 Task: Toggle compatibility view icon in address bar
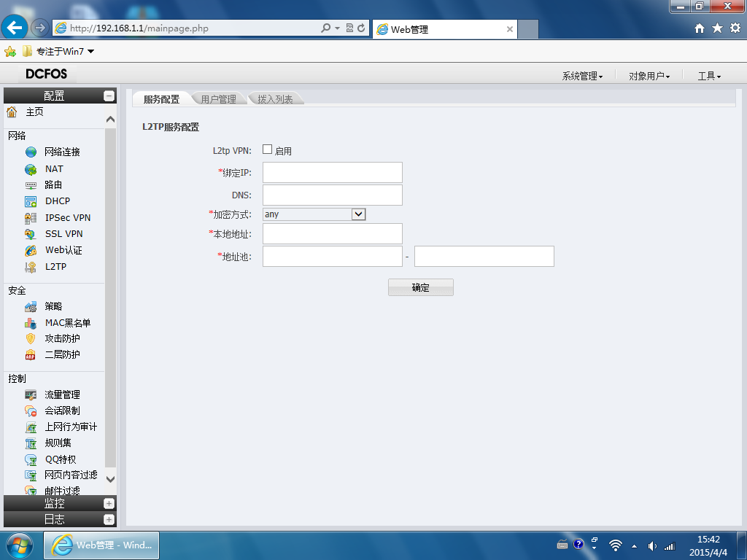pyautogui.click(x=349, y=28)
